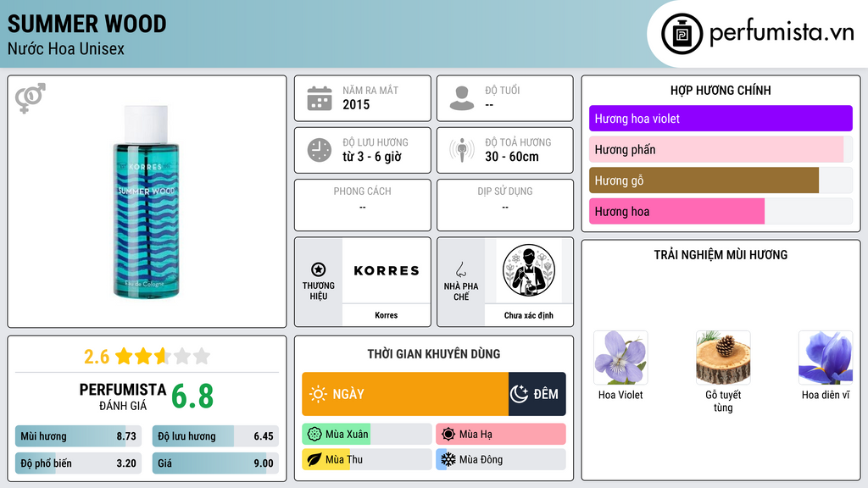
Task: Click the star rating icons next to 2.6
Action: (163, 356)
